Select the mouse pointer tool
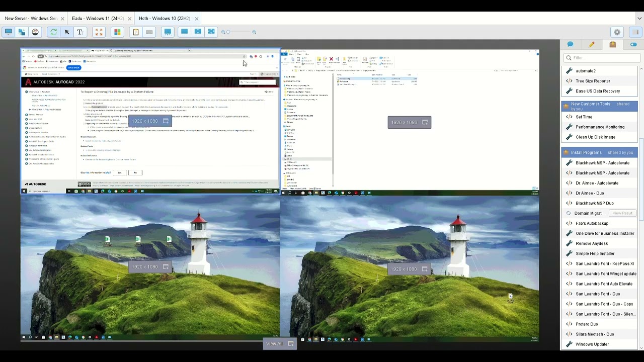This screenshot has height=362, width=644. click(x=67, y=32)
